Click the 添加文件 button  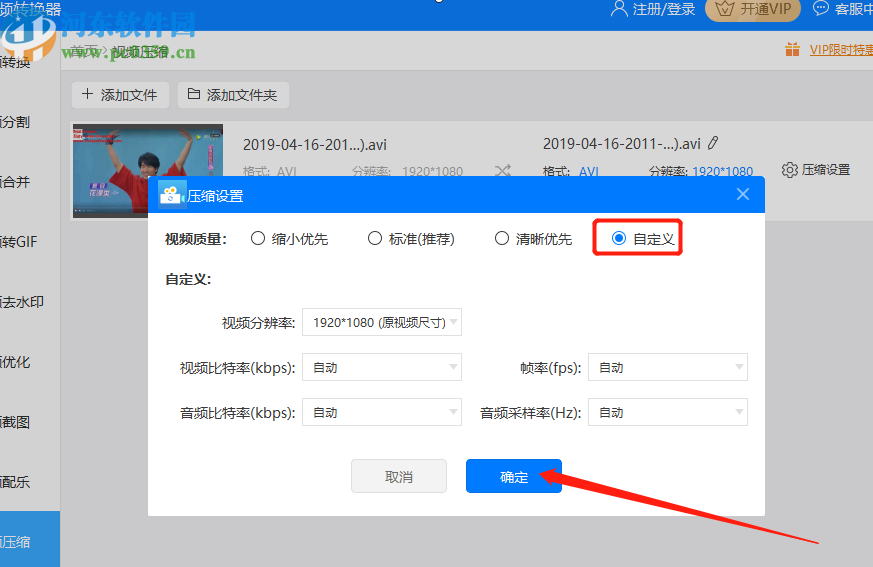coord(120,95)
